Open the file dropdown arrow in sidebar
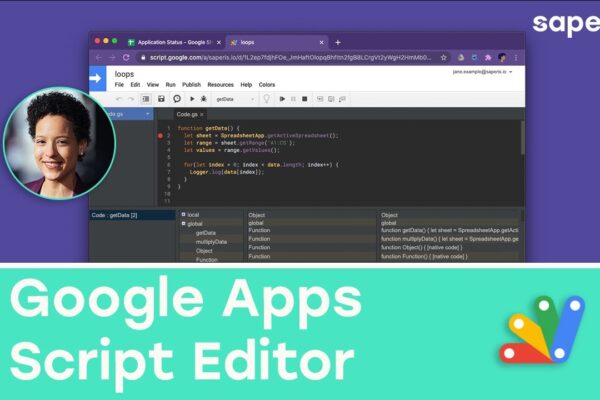The image size is (600, 400). tap(148, 114)
